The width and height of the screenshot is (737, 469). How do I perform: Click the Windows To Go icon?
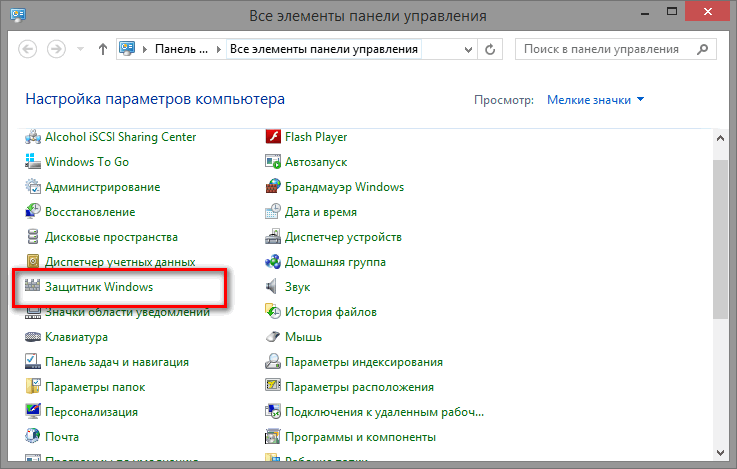(x=33, y=162)
